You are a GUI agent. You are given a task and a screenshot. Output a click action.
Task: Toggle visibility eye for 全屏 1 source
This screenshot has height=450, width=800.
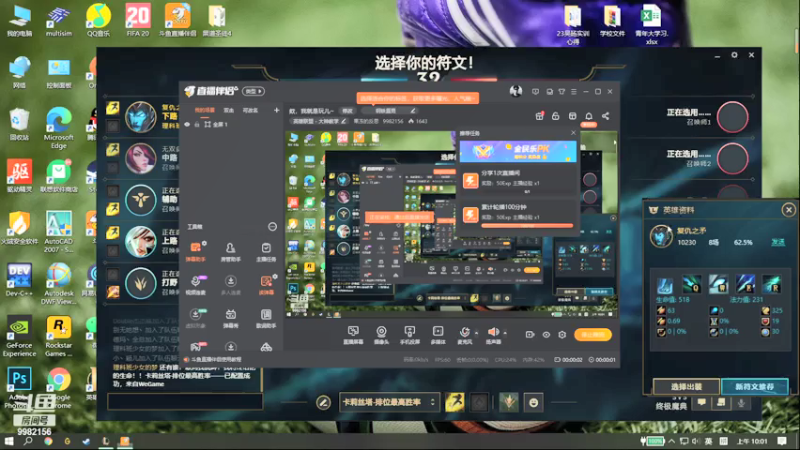(187, 124)
